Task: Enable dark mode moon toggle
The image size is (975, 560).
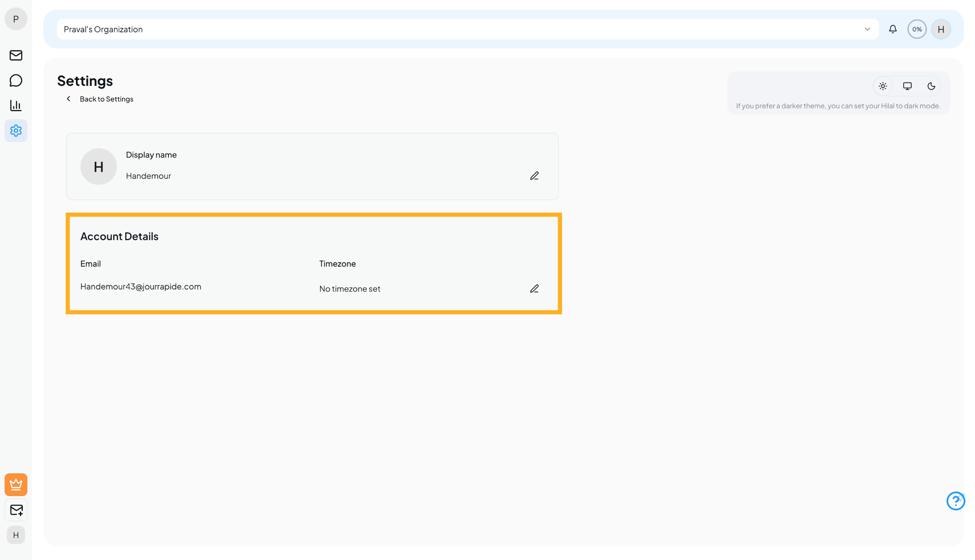Action: [931, 86]
